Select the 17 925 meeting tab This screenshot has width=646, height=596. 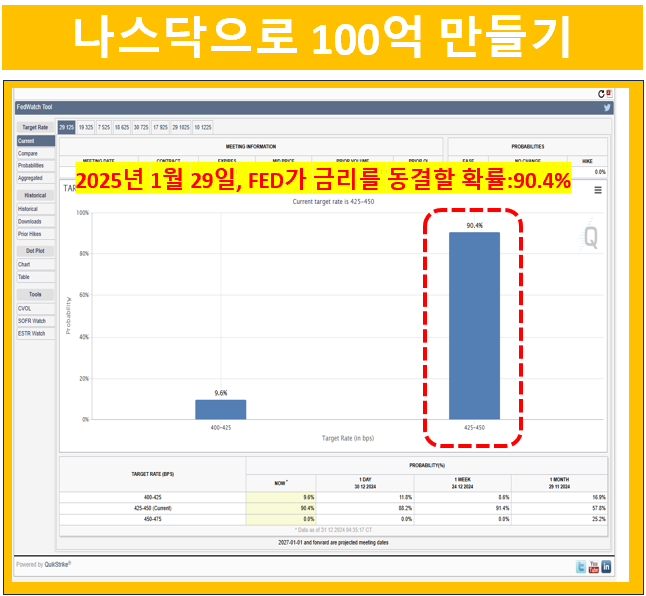coord(160,127)
